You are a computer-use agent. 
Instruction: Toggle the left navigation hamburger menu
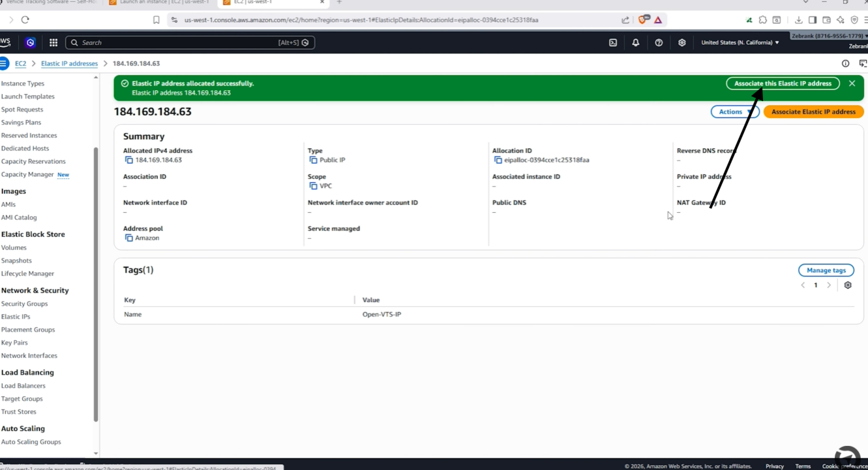(x=3, y=63)
